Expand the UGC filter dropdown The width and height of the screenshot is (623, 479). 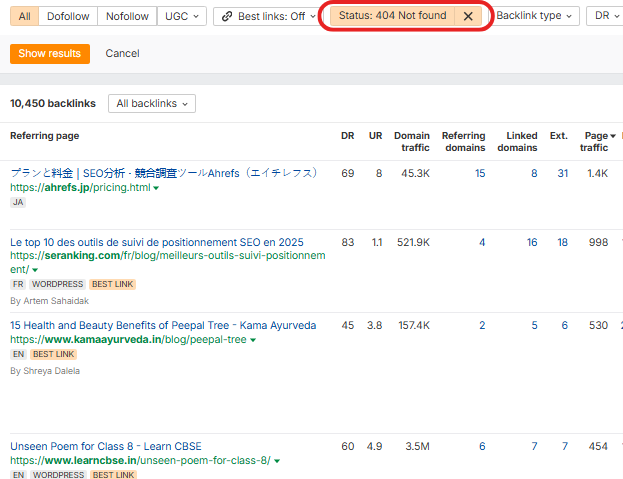183,16
